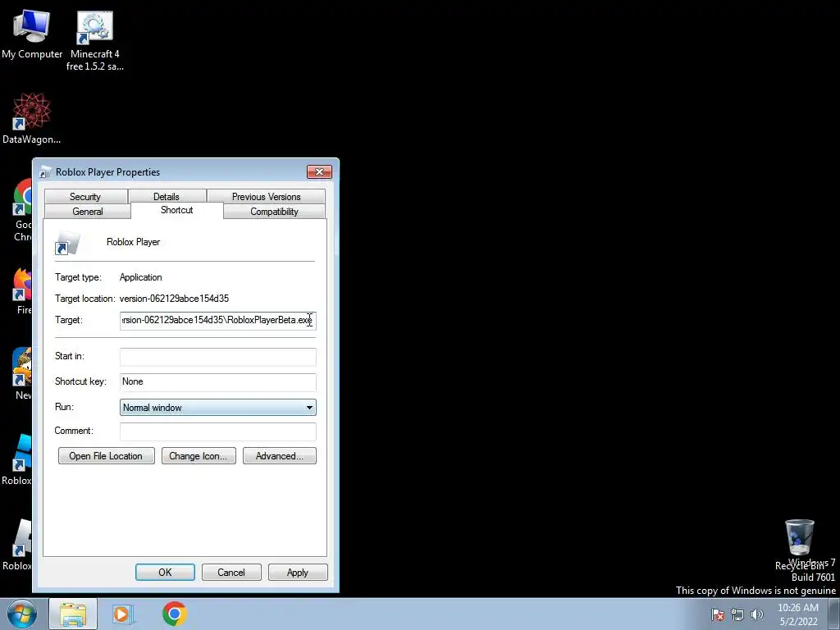Viewport: 840px width, 630px height.
Task: Switch to the Previous Versions tab
Action: (267, 197)
